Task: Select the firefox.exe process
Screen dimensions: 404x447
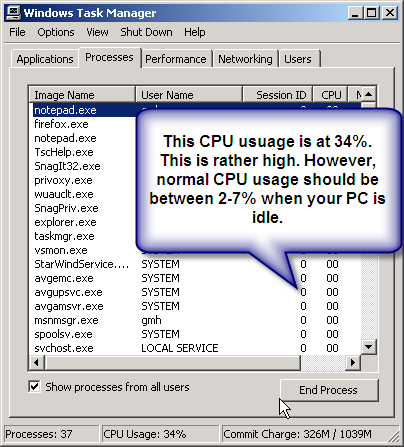Action: (x=61, y=124)
